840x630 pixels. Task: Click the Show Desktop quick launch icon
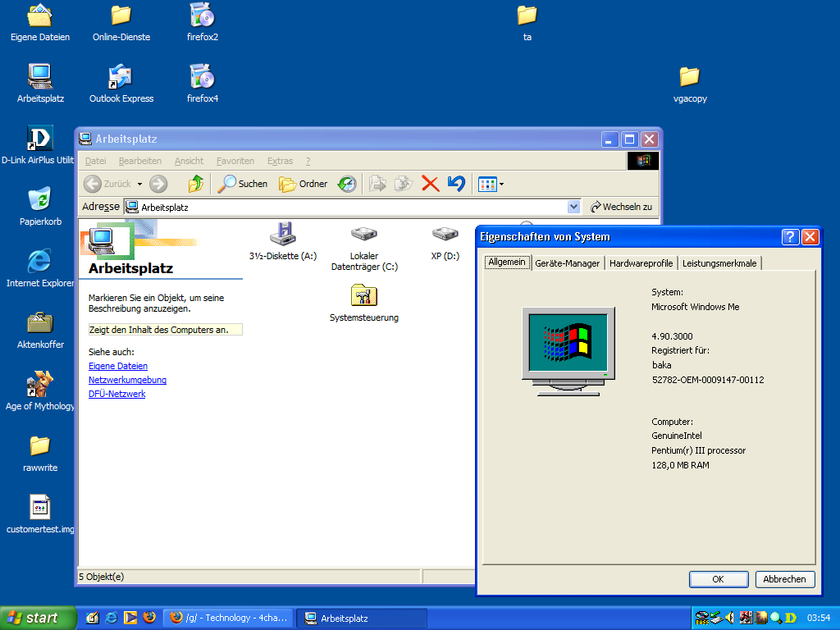pos(92,619)
